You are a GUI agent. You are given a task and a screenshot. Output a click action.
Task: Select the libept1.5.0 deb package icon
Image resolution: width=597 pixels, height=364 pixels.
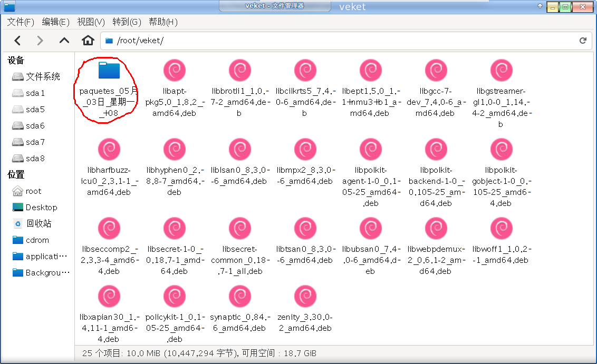[371, 71]
